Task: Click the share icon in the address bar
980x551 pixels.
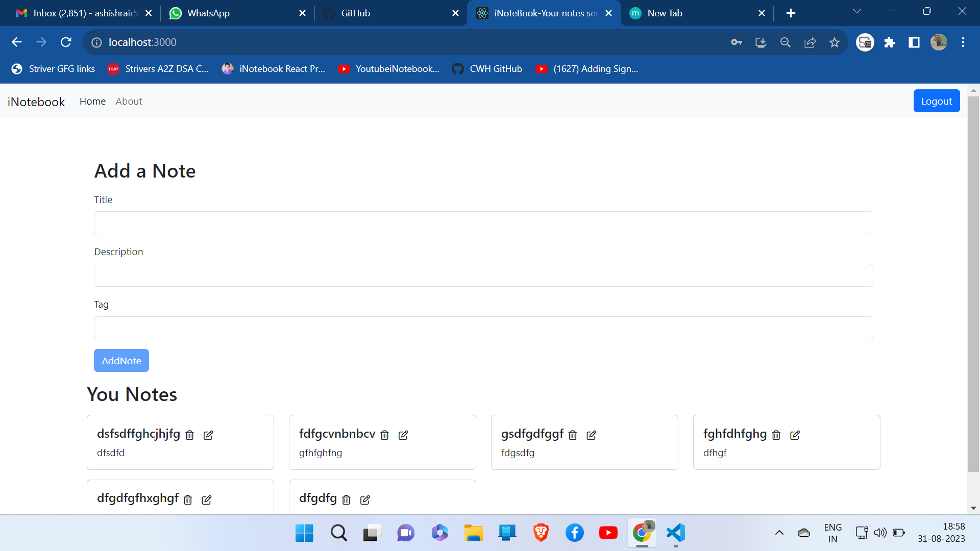Action: [810, 42]
